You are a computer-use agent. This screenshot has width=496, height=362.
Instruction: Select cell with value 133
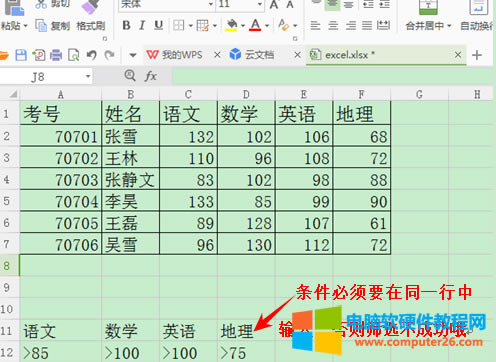(x=188, y=201)
